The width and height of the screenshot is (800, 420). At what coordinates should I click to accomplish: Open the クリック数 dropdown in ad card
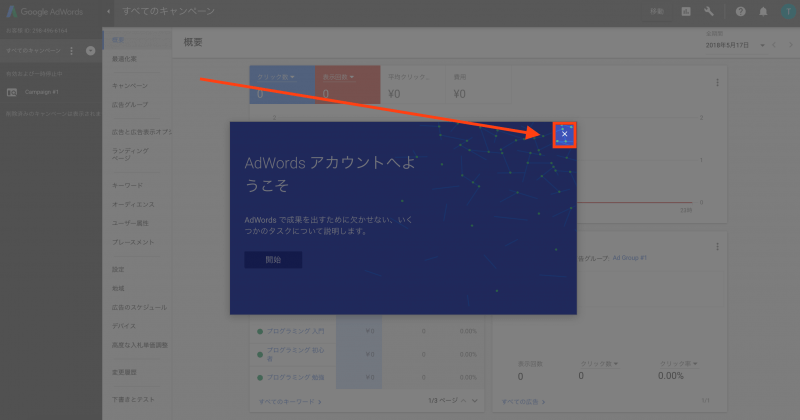tap(599, 364)
